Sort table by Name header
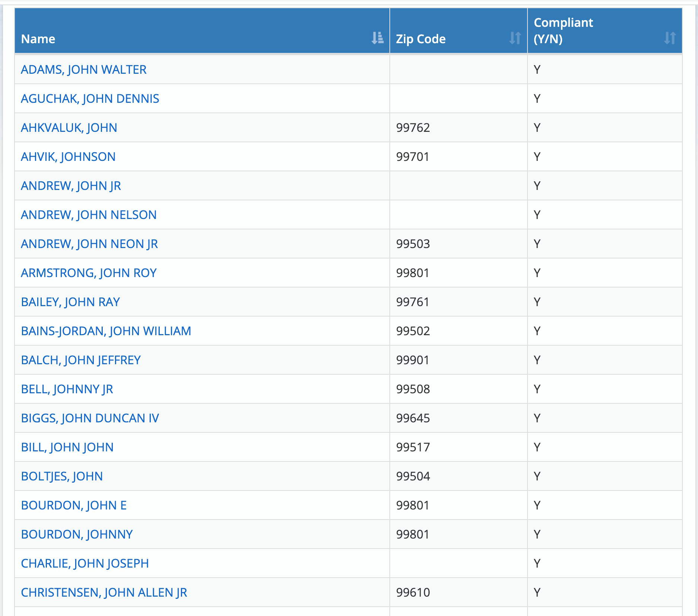Image resolution: width=698 pixels, height=616 pixels. pos(38,39)
